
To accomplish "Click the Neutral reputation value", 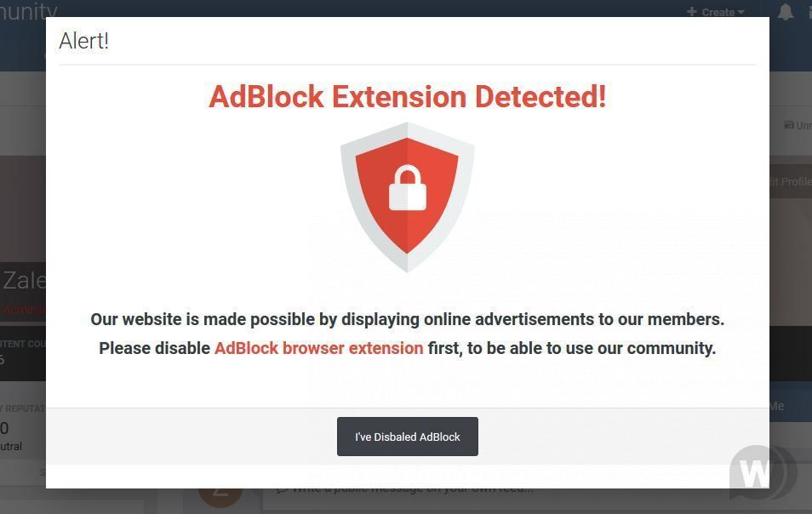I will (12, 446).
